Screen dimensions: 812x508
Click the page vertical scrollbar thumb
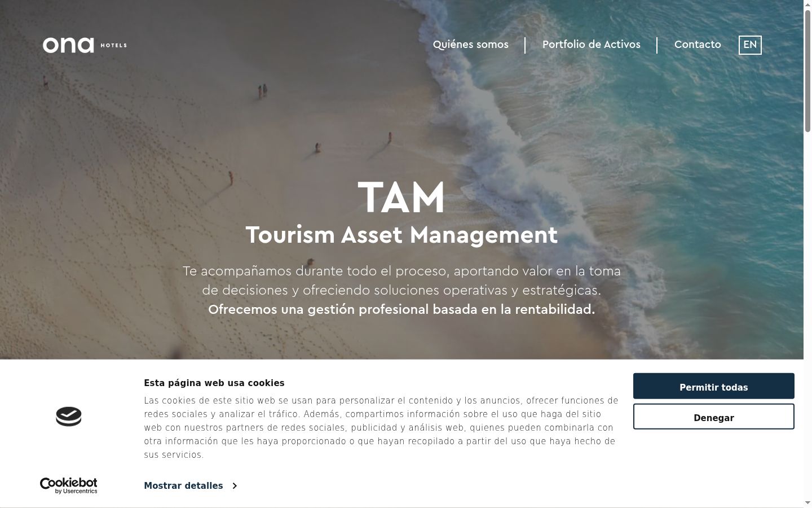[x=807, y=71]
